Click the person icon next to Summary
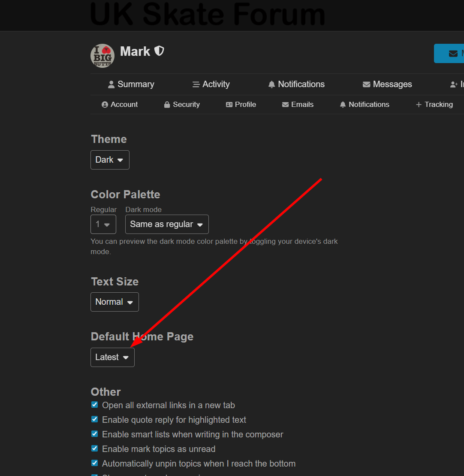This screenshot has width=464, height=476. pyautogui.click(x=111, y=85)
